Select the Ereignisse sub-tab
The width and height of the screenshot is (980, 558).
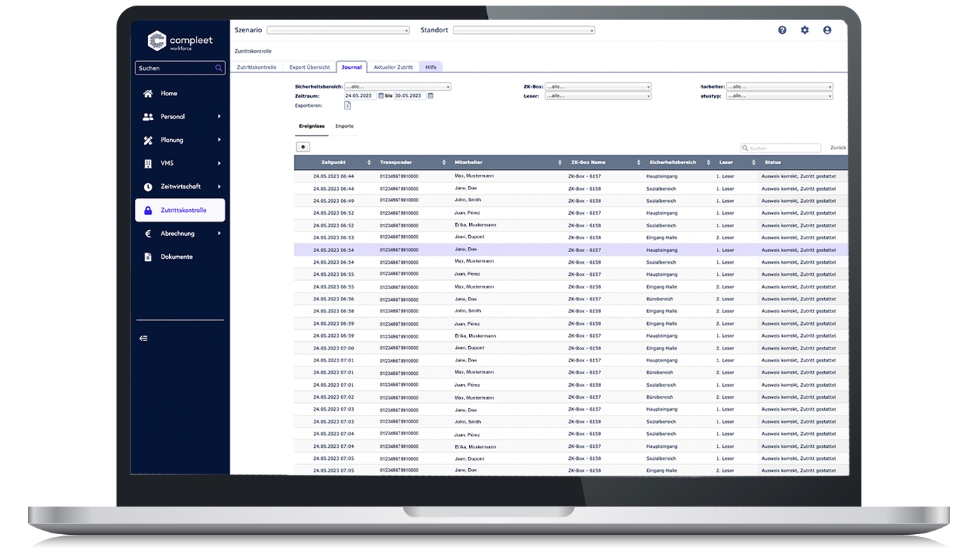312,126
